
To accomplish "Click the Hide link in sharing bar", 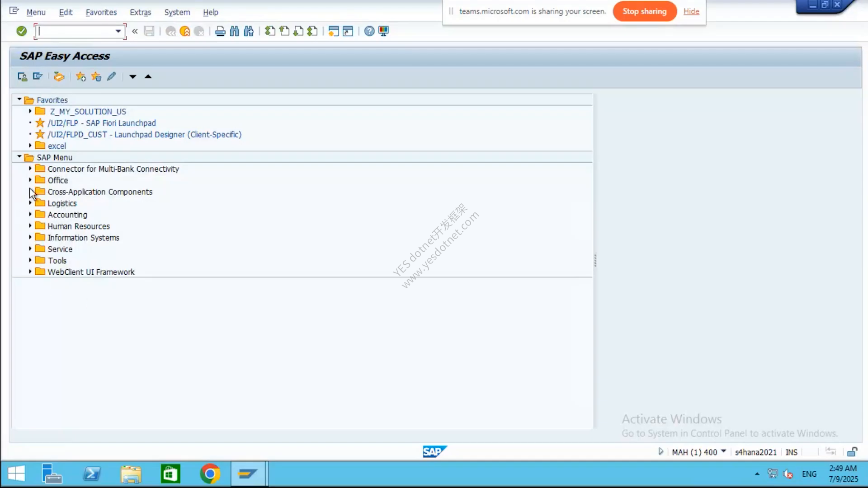I will (x=691, y=11).
